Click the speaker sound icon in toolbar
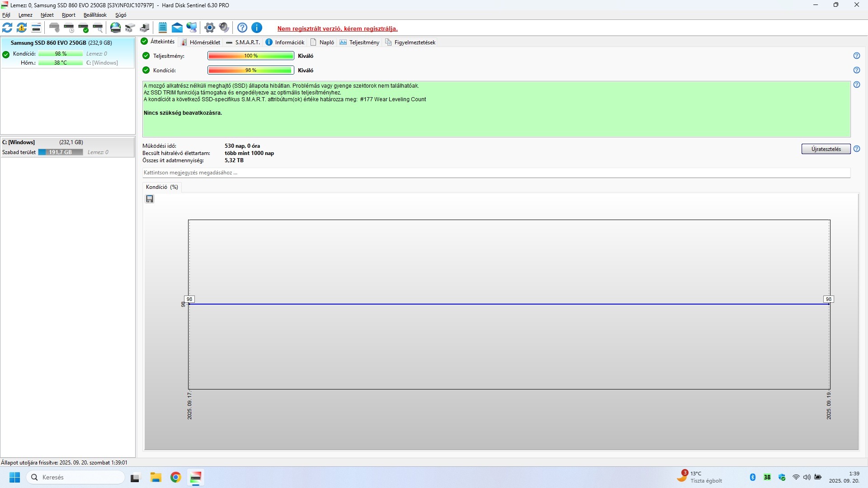Screen dimensions: 868x488 [x=224, y=28]
